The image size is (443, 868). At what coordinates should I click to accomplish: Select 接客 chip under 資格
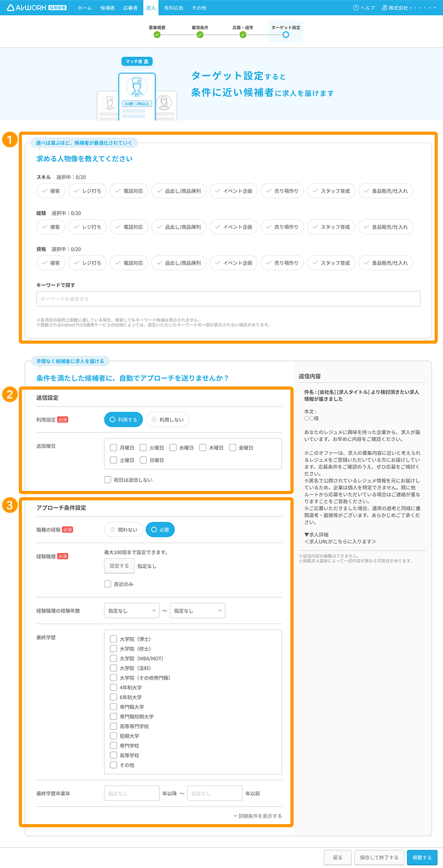[x=51, y=263]
